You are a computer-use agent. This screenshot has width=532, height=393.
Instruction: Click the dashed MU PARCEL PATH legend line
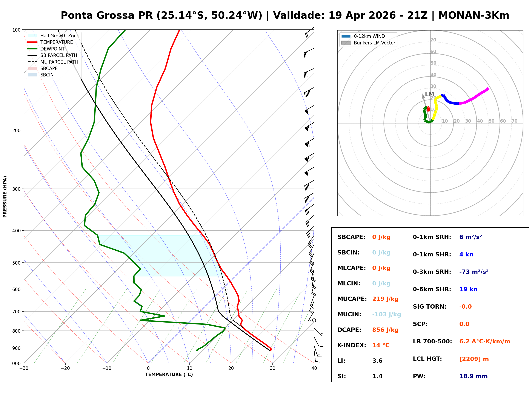coord(32,62)
